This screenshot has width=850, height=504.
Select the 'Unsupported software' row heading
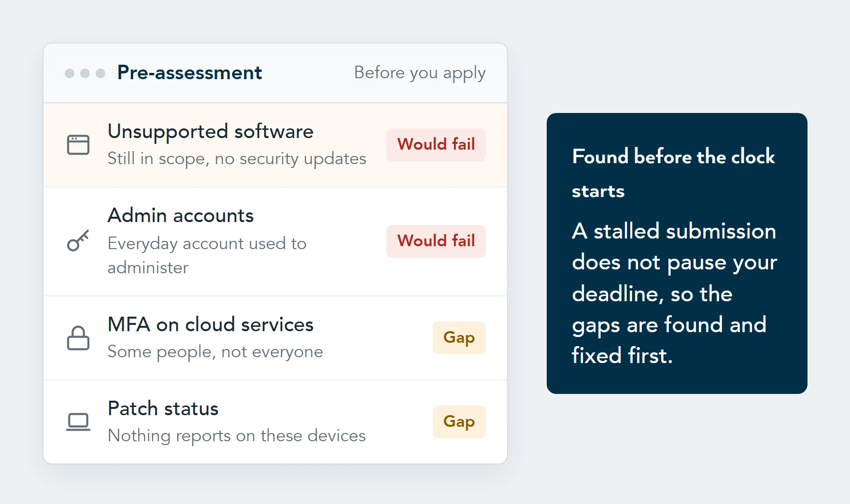coord(211,131)
